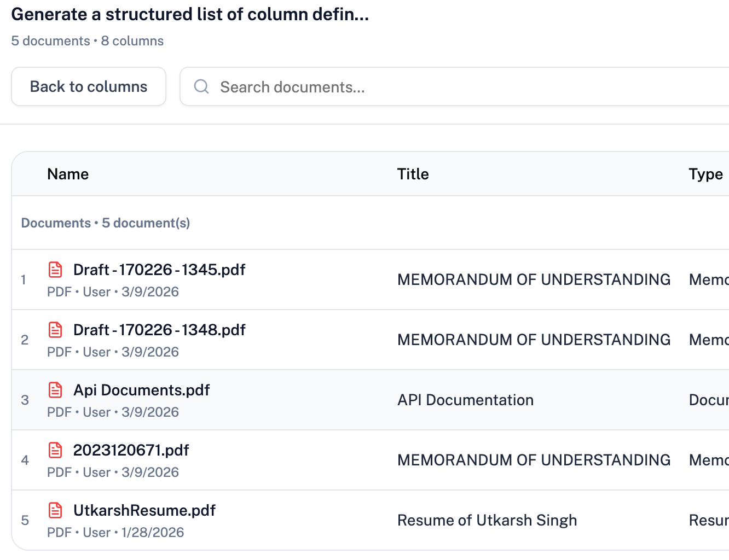Open UtkarshResume.pdf document name
This screenshot has height=560, width=729.
[x=144, y=510]
